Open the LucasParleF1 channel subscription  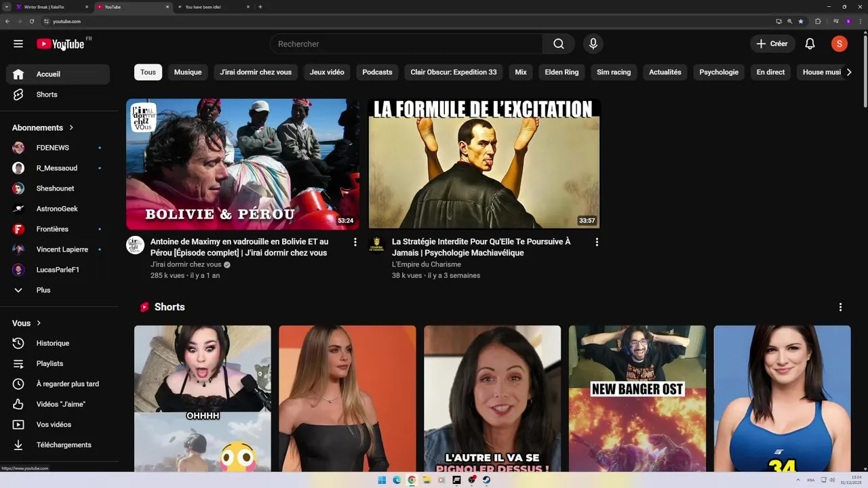click(58, 270)
